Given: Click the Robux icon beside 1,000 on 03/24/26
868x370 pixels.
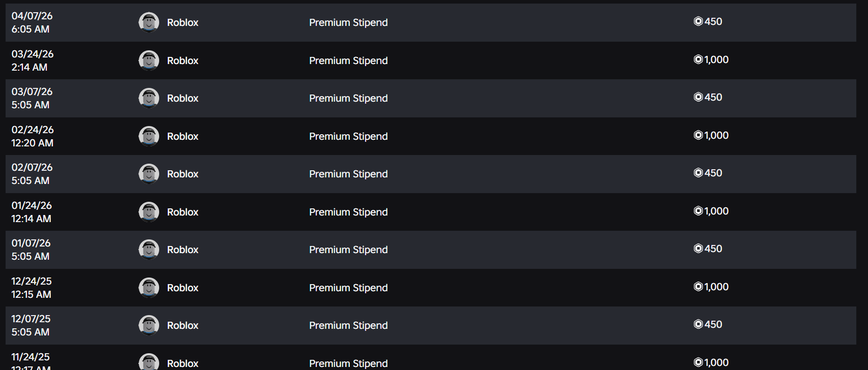Looking at the screenshot, I should pyautogui.click(x=698, y=59).
